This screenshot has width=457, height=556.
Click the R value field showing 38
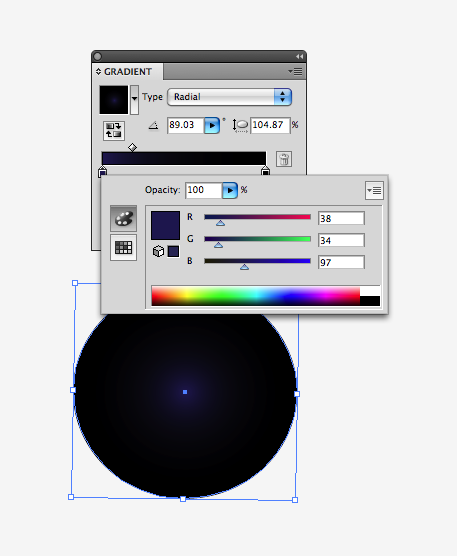(x=341, y=218)
